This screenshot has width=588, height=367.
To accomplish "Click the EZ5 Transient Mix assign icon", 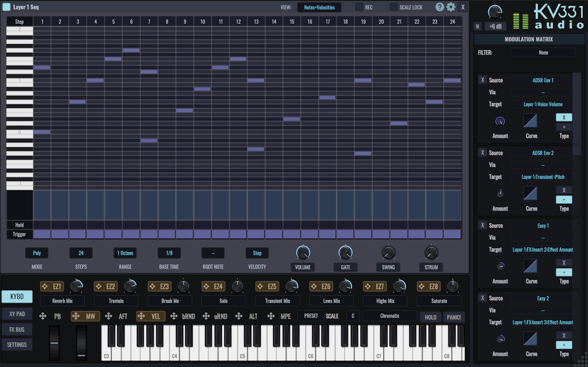I will pos(260,286).
